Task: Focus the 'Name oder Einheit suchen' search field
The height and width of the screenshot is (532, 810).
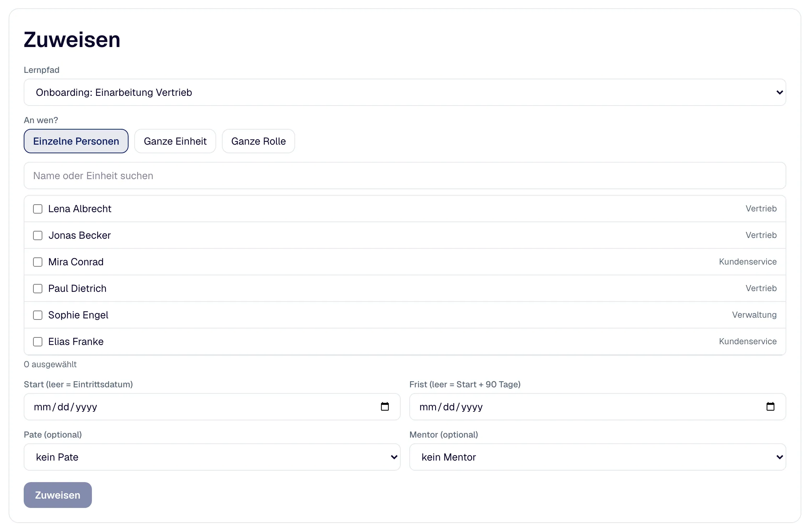Action: [x=405, y=176]
